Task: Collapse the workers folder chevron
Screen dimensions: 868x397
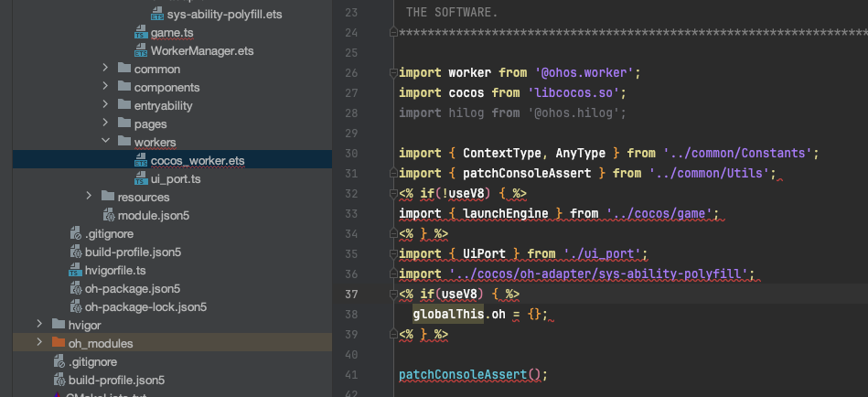Action: tap(105, 142)
